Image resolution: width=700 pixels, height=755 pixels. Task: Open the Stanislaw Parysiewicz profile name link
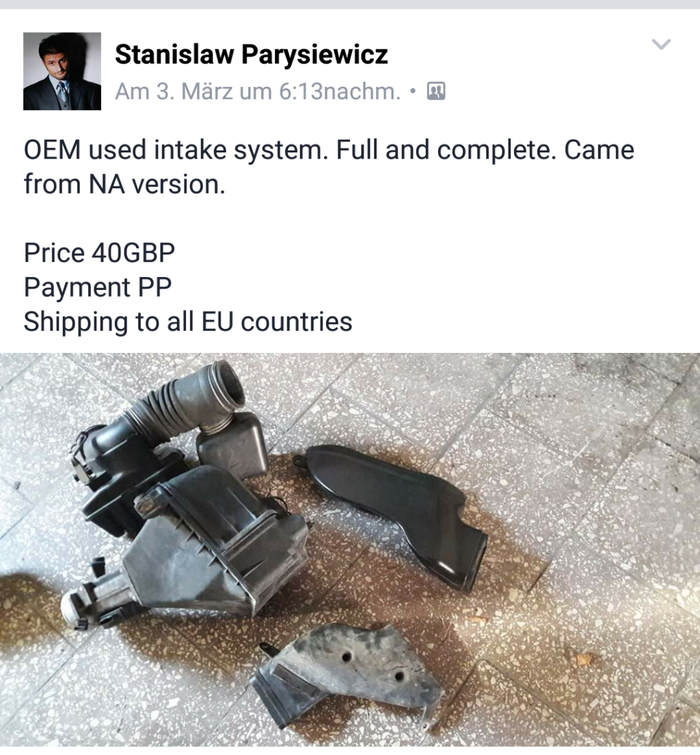[252, 54]
